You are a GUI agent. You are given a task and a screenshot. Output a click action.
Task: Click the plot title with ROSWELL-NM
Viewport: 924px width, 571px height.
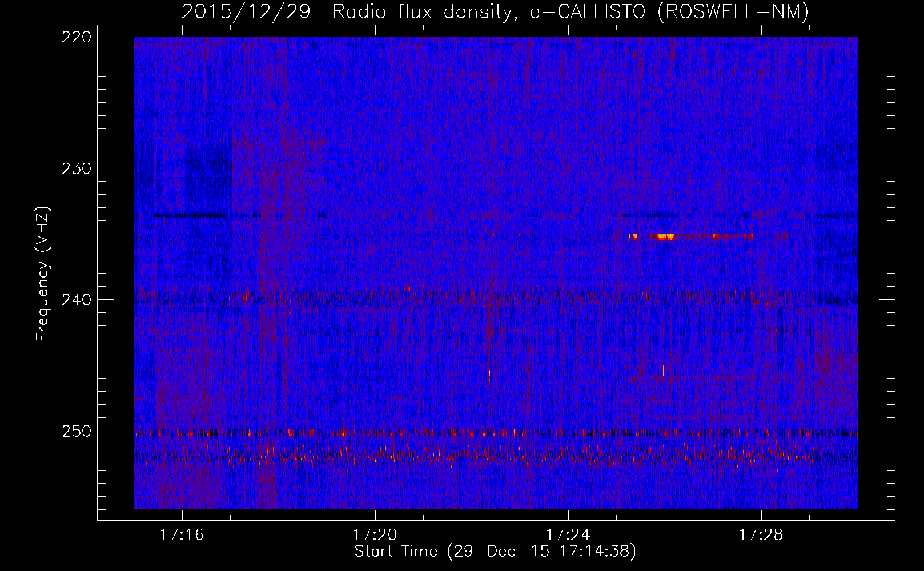coord(495,11)
